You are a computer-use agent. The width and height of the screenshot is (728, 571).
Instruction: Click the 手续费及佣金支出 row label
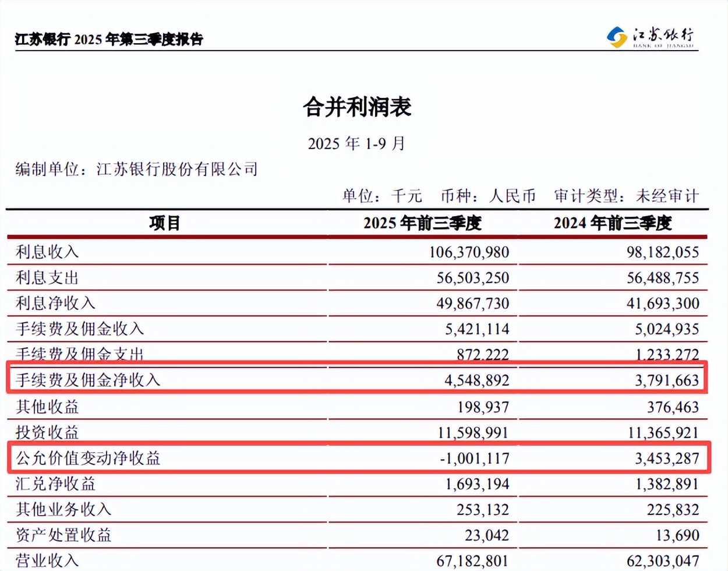[80, 354]
